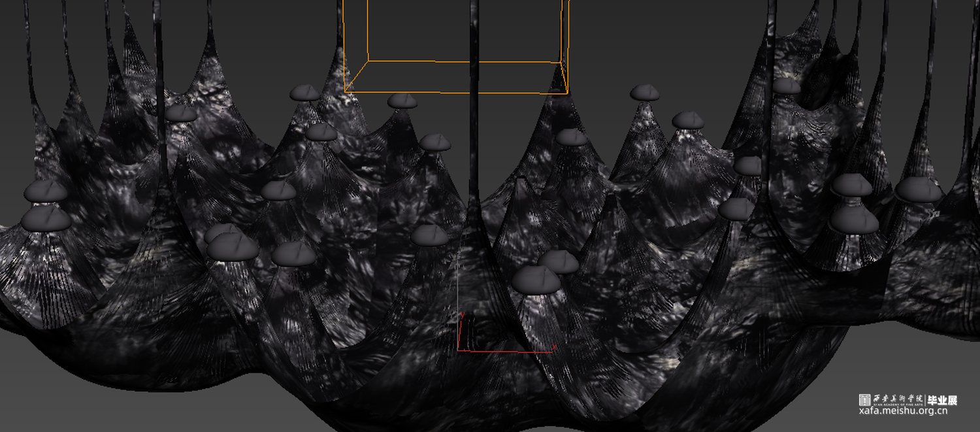Image resolution: width=980 pixels, height=432 pixels.
Task: Open the xafa.meishu.org.cn link
Action: [903, 412]
